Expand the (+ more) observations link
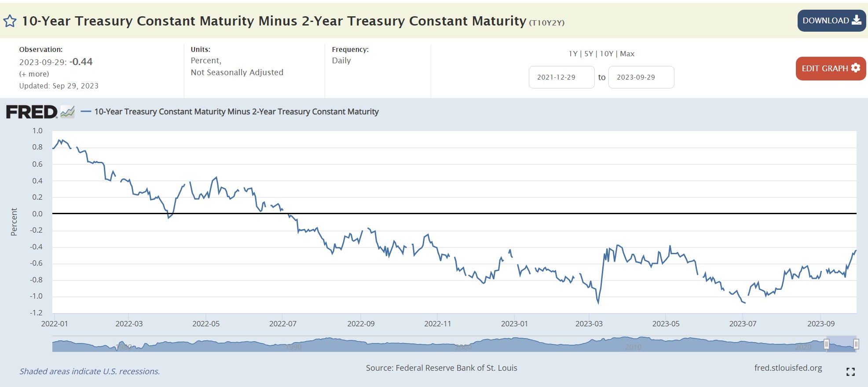Viewport: 868px width, 387px height. pos(34,74)
